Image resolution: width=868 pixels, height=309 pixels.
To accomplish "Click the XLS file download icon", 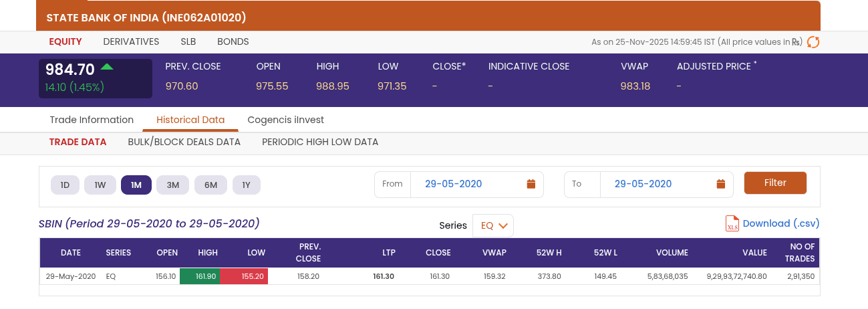I will tap(732, 223).
